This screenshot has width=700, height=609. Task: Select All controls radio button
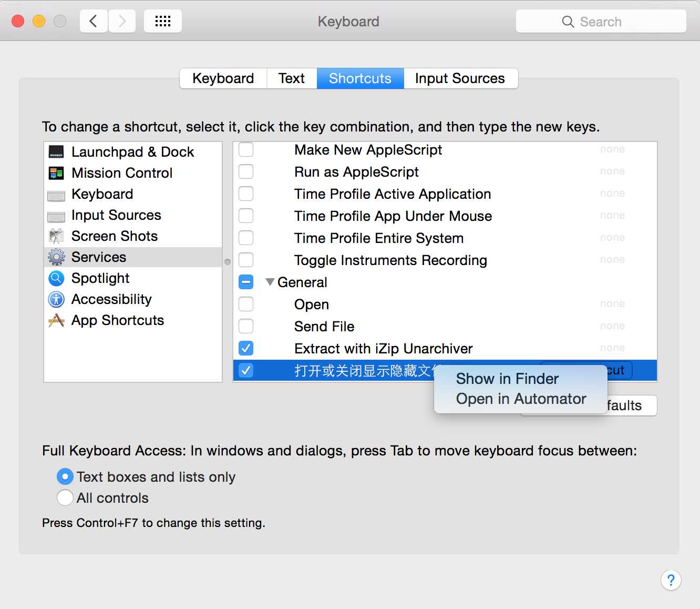[65, 498]
